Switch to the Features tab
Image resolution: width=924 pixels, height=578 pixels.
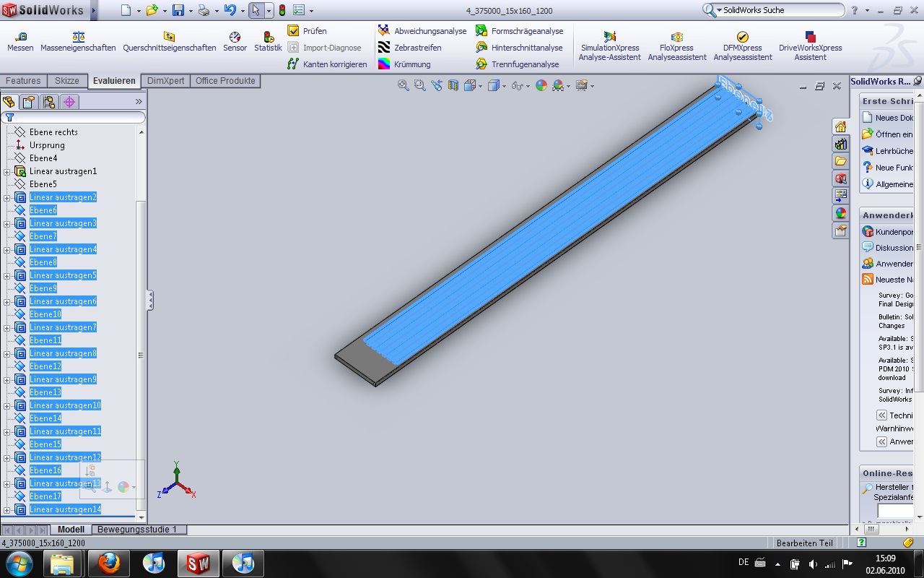(x=23, y=81)
